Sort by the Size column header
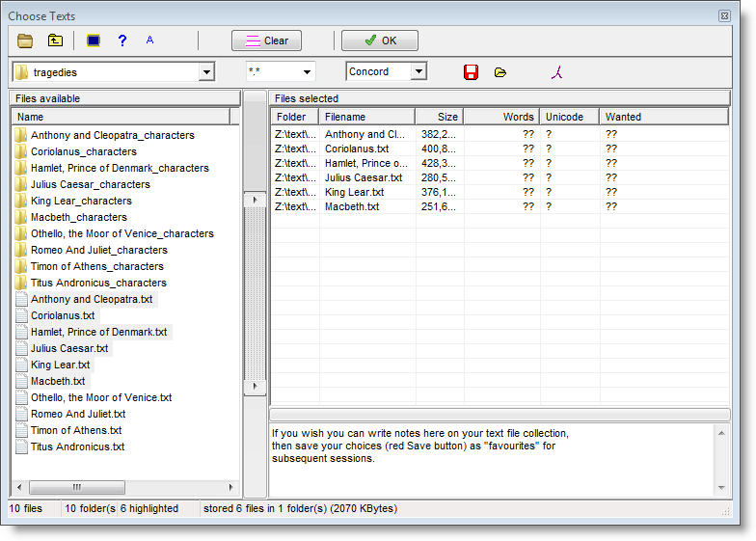 [x=440, y=117]
